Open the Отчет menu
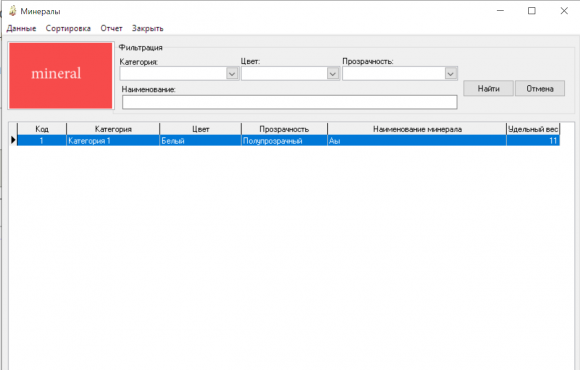This screenshot has height=370, width=580. click(x=111, y=28)
